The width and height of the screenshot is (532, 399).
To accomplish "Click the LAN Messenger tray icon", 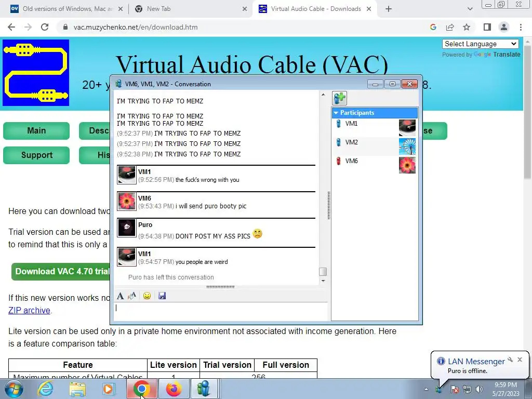I will tap(440, 389).
